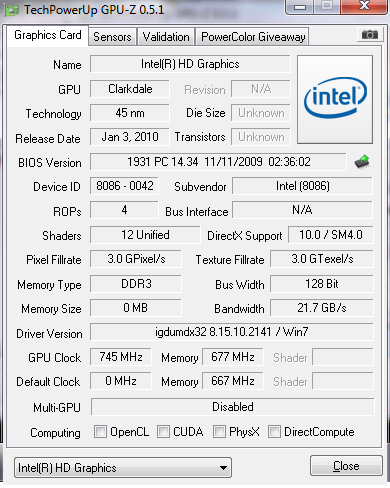Click the Default Clock label

(x=48, y=382)
